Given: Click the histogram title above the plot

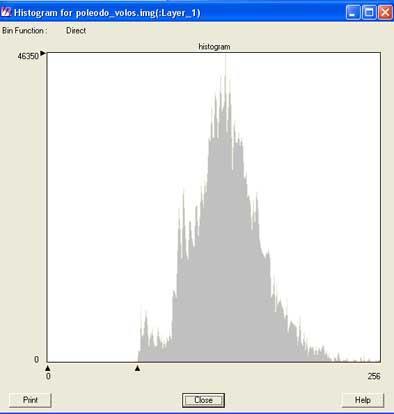Looking at the screenshot, I should pos(214,47).
